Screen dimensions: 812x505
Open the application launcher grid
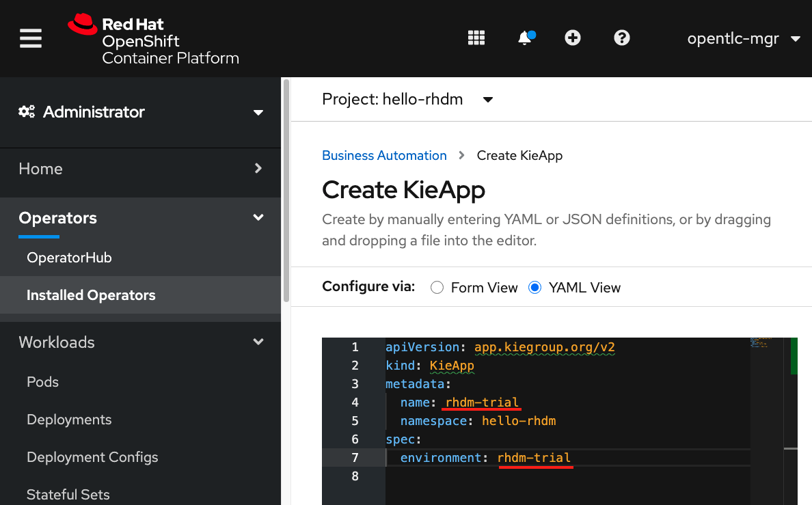[476, 38]
